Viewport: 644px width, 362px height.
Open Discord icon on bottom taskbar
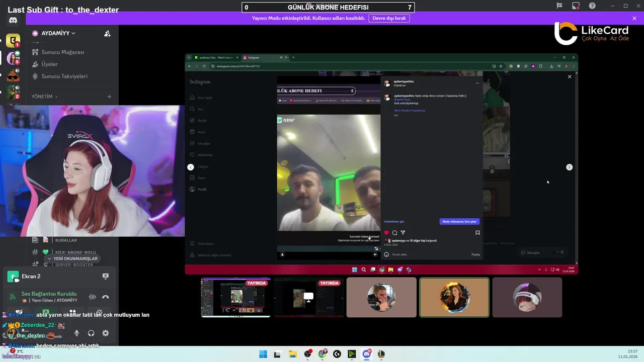(x=367, y=354)
